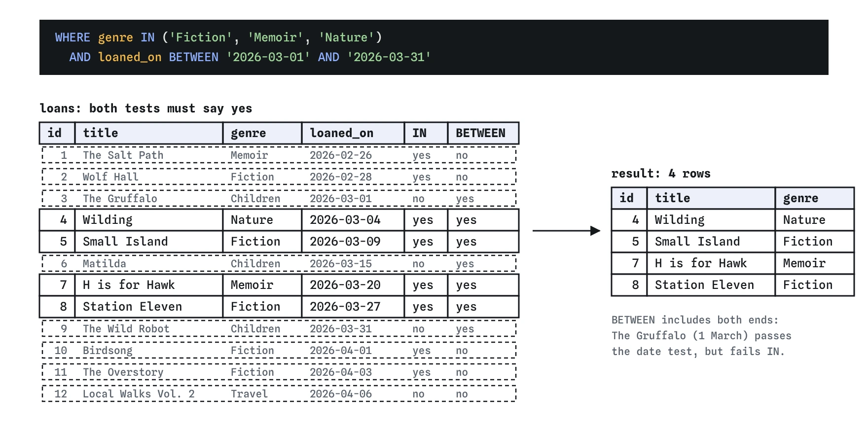868x428 pixels.
Task: Select "Wilding" in the result table
Action: 680,220
